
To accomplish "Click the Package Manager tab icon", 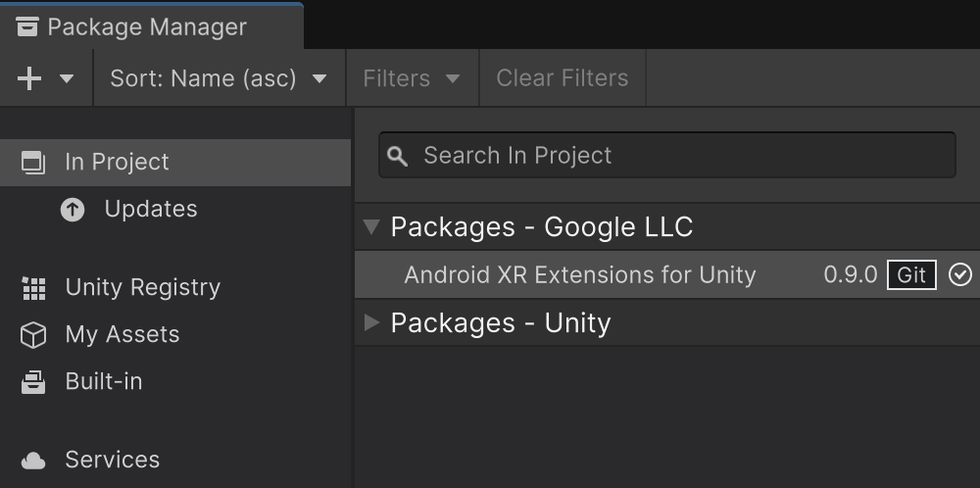I will tap(27, 26).
